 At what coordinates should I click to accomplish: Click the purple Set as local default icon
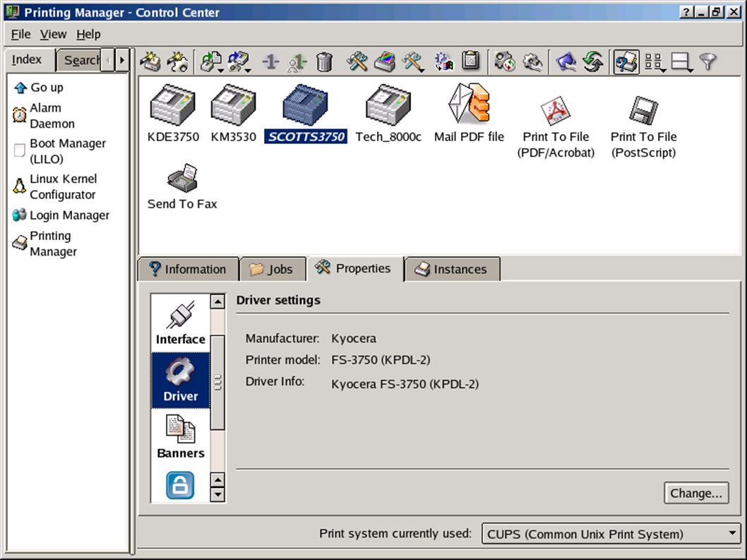coord(270,62)
